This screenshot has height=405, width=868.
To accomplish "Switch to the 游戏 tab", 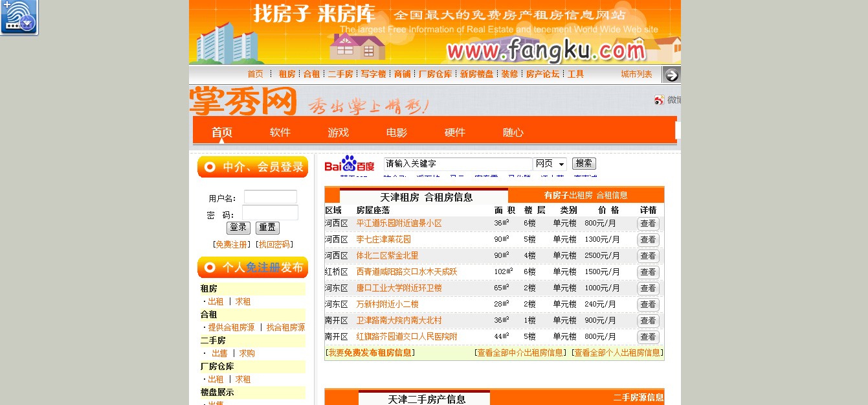I will [x=339, y=132].
